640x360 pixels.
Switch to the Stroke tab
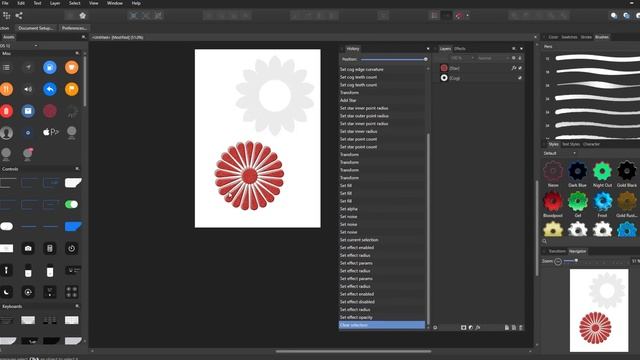tap(586, 37)
